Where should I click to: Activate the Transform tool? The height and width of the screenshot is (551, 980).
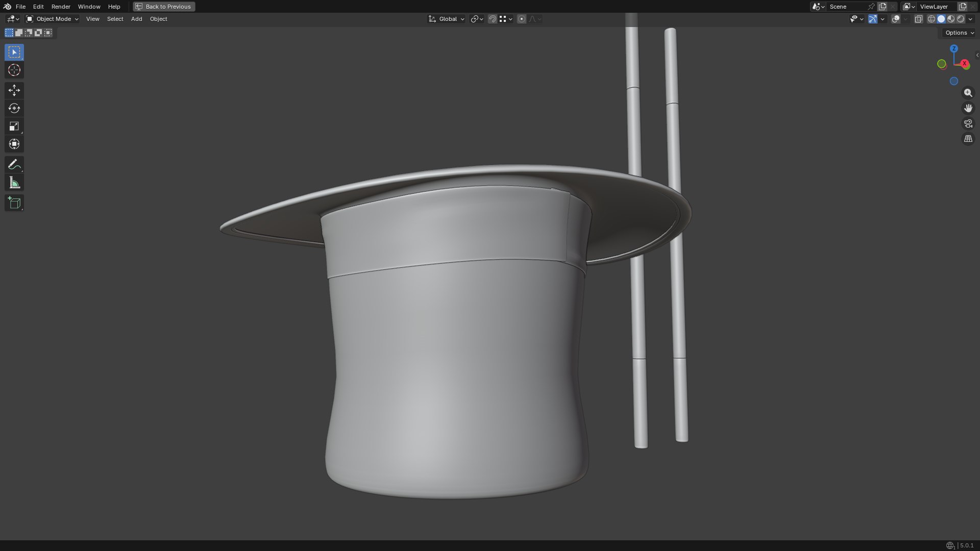tap(14, 144)
